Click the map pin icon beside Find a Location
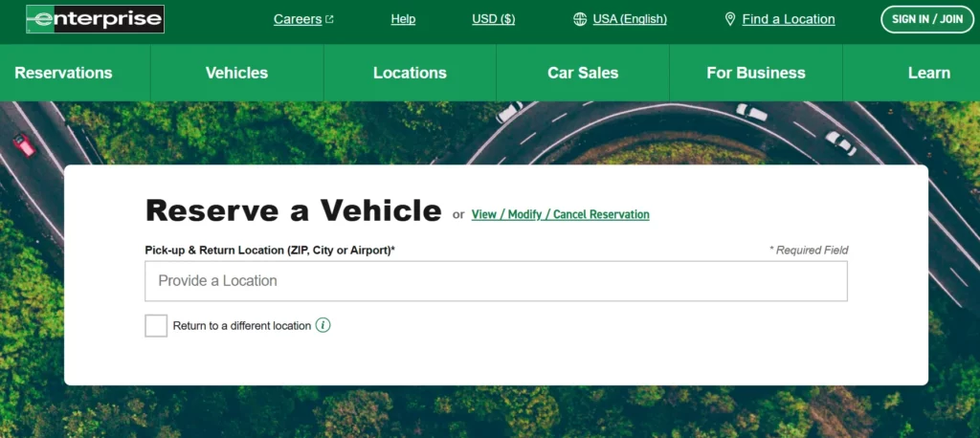This screenshot has width=980, height=438. tap(729, 19)
